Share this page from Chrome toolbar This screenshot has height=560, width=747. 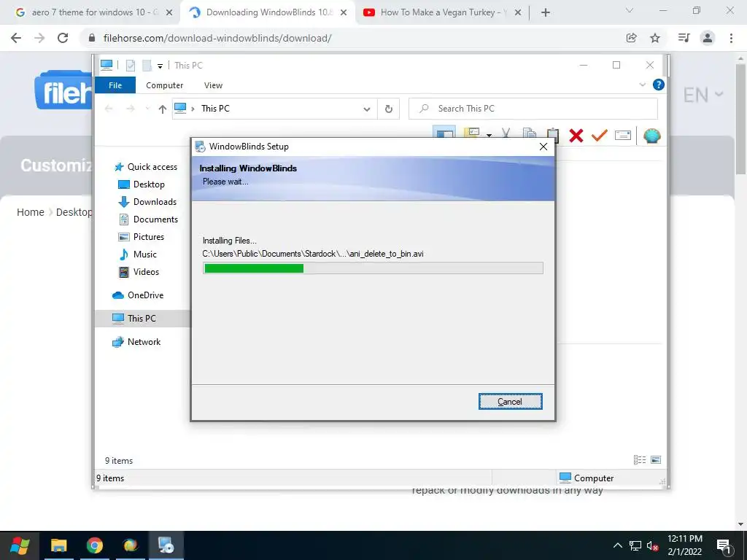(x=632, y=38)
